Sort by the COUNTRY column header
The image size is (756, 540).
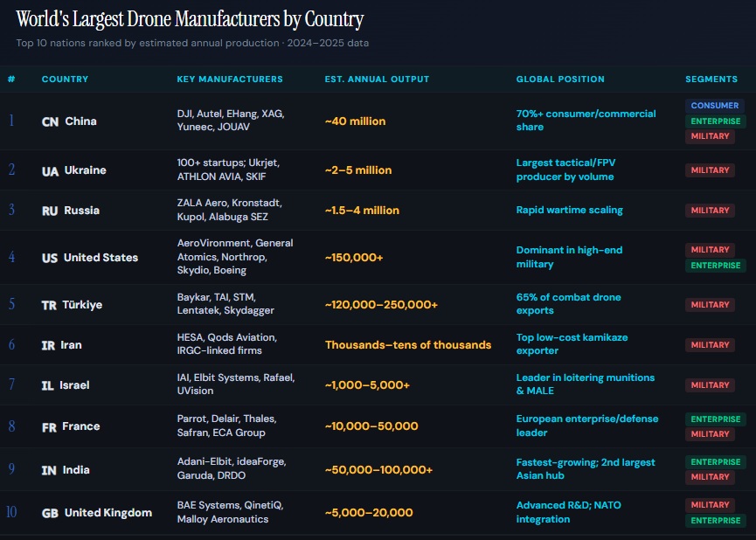point(65,80)
